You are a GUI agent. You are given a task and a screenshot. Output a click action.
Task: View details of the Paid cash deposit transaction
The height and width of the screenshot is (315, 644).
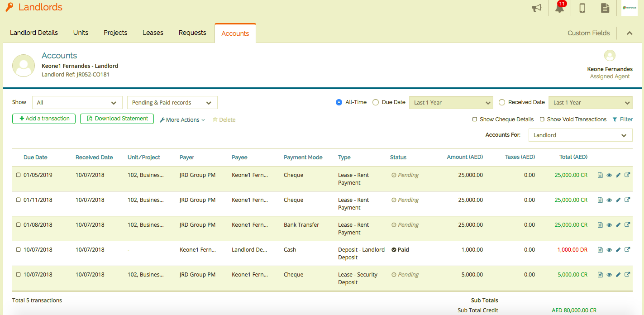(x=609, y=249)
